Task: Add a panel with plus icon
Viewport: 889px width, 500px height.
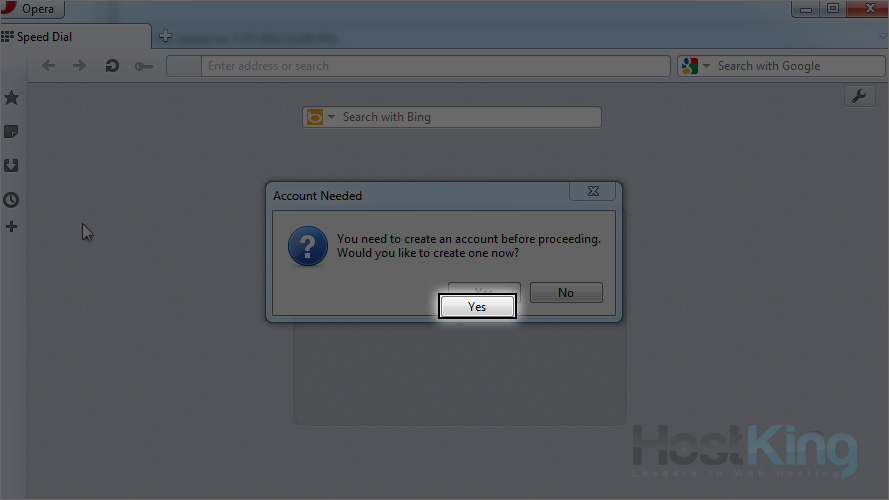Action: coord(11,227)
